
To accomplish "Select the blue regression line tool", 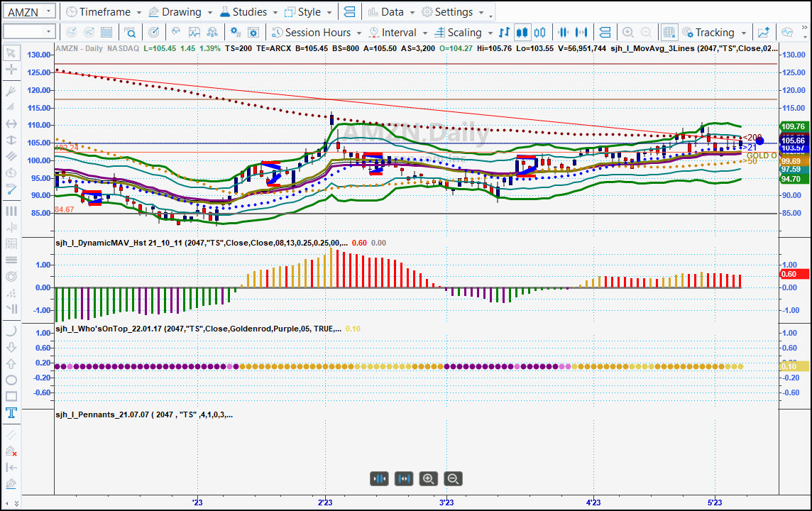I will [11, 189].
